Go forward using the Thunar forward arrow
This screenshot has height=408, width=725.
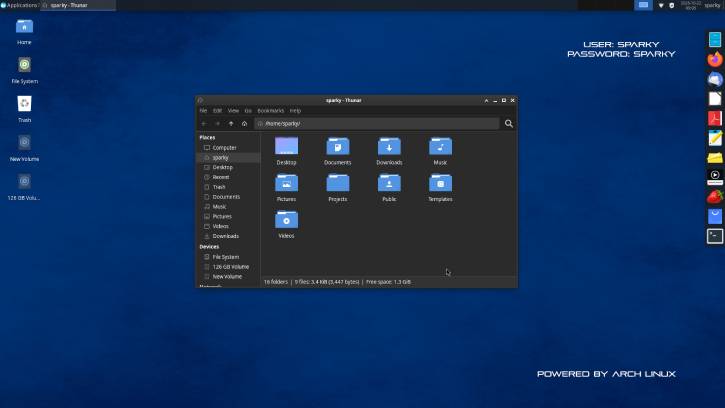tap(217, 124)
